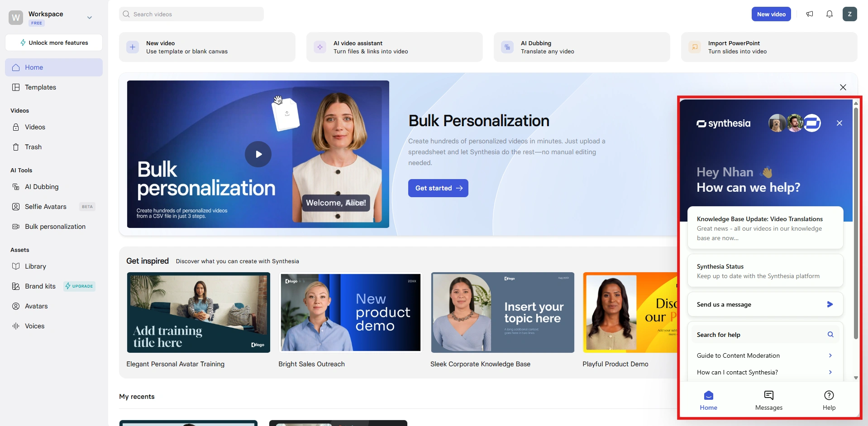The width and height of the screenshot is (868, 426).
Task: Open the announcements megaphone icon
Action: [x=810, y=14]
